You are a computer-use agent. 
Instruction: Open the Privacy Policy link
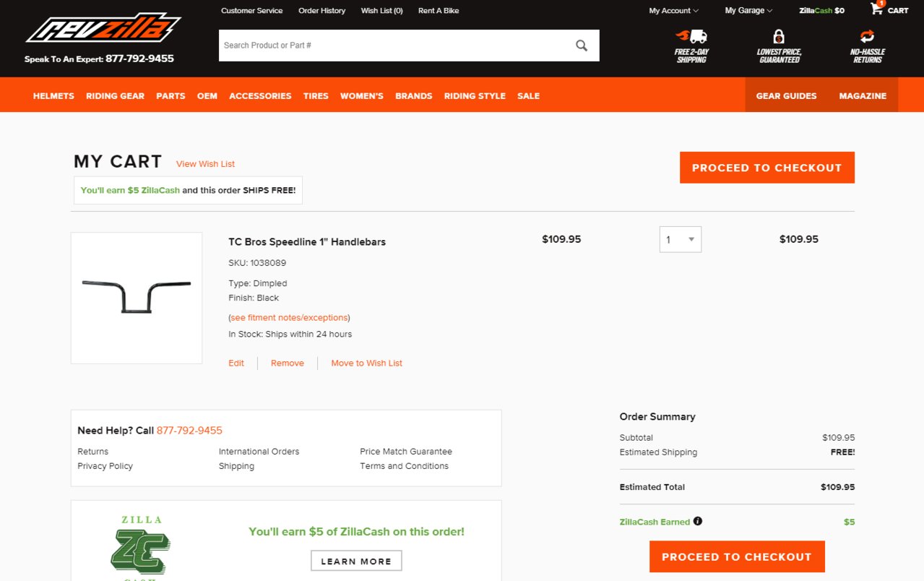coord(105,466)
